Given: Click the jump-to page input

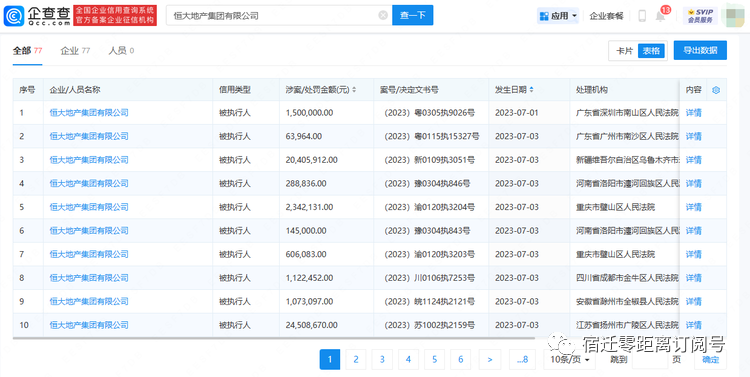Looking at the screenshot, I should (650, 359).
